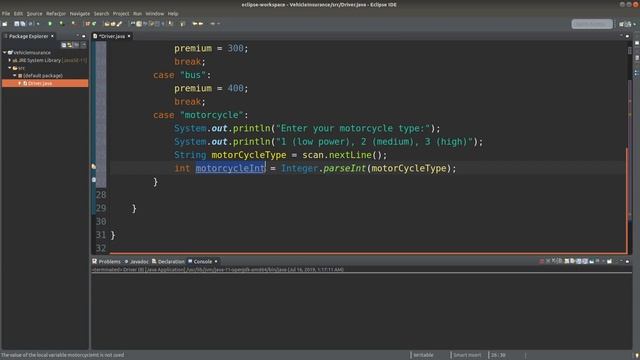The width and height of the screenshot is (640, 360).
Task: Minimize the Console panel
Action: pos(621,261)
